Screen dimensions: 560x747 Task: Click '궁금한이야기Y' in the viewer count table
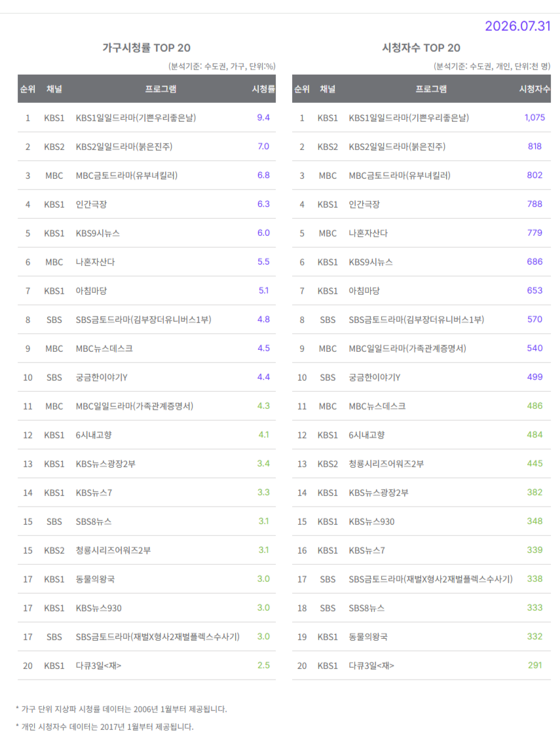374,377
